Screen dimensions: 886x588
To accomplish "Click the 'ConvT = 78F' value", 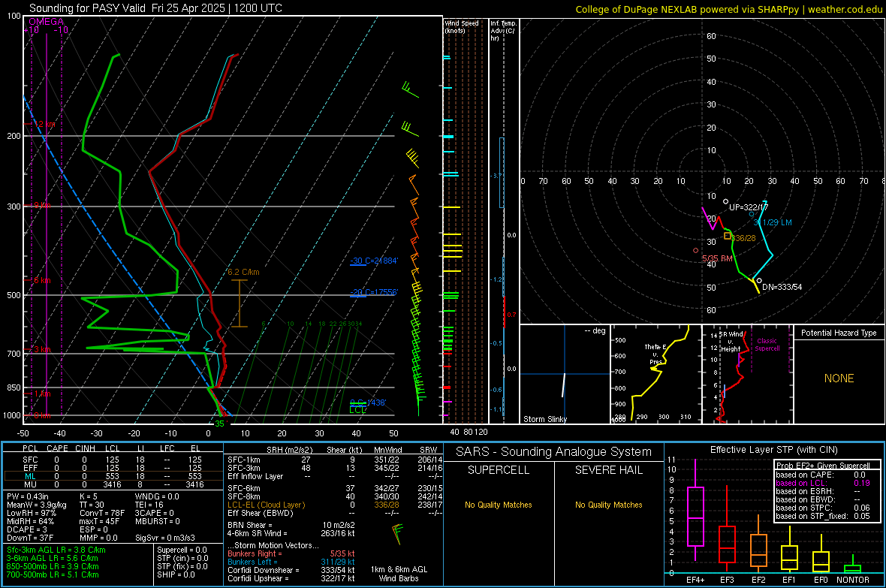I will click(102, 513).
